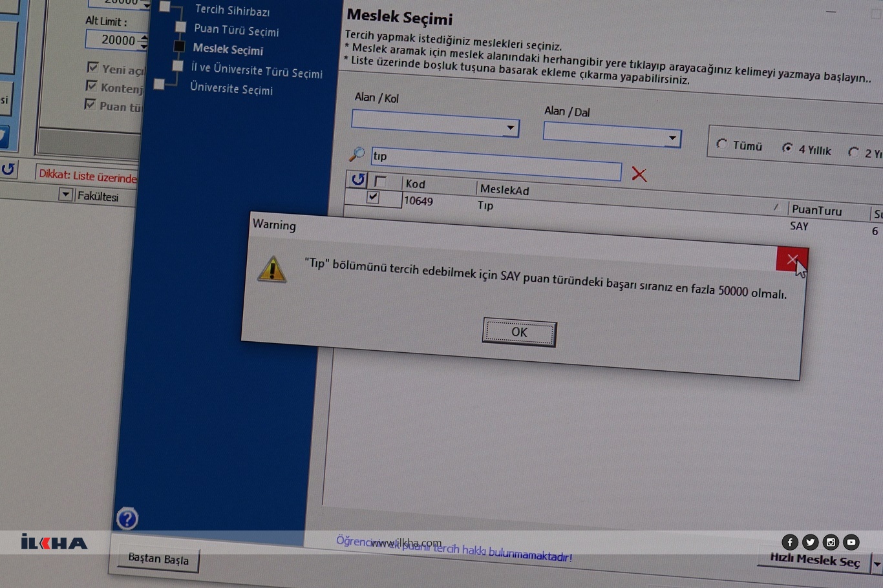
Task: Go to Puan Türü Seçimi step
Action: click(x=237, y=30)
